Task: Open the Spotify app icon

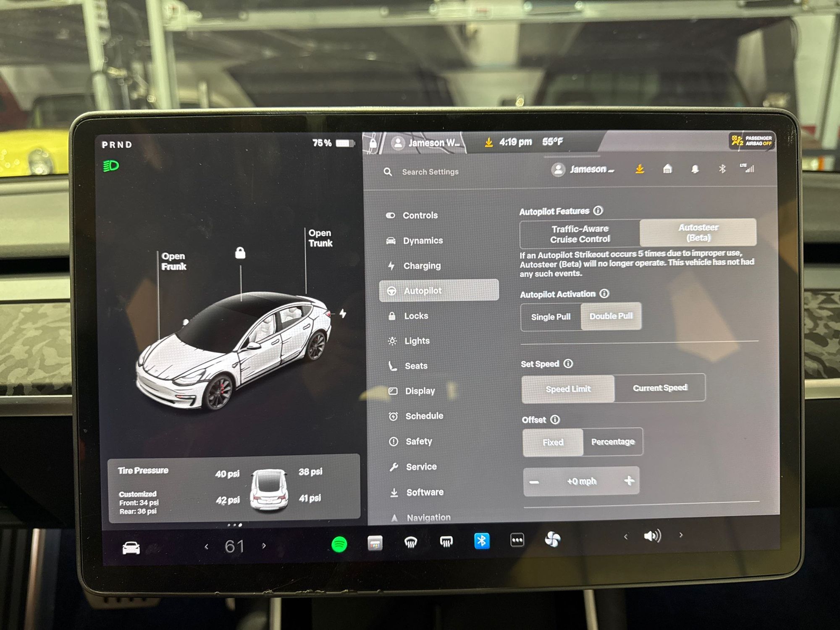Action: point(339,544)
